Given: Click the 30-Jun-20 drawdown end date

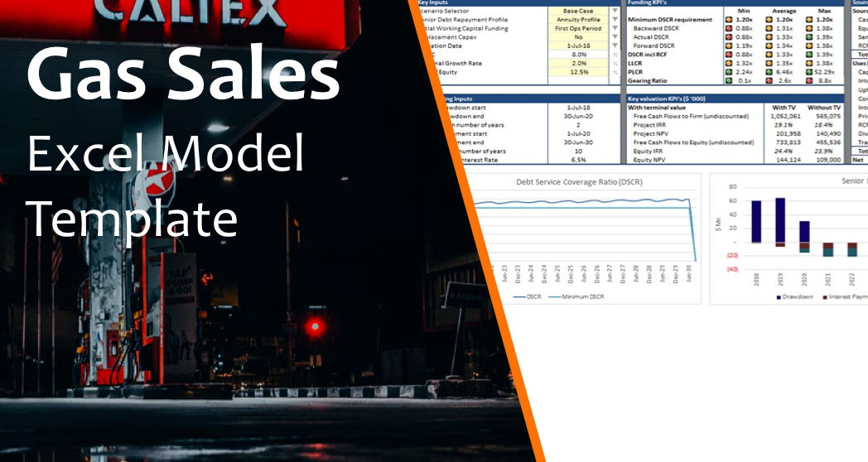Looking at the screenshot, I should coord(578,117).
